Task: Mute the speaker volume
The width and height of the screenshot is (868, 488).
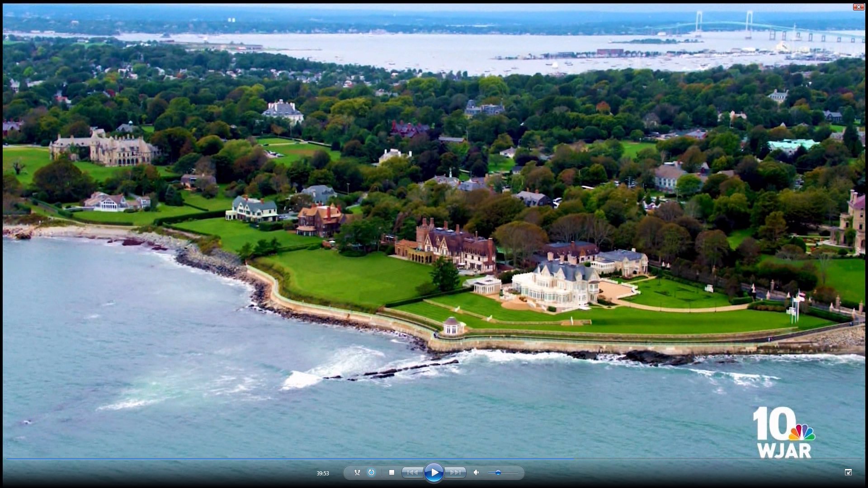Action: (x=476, y=473)
